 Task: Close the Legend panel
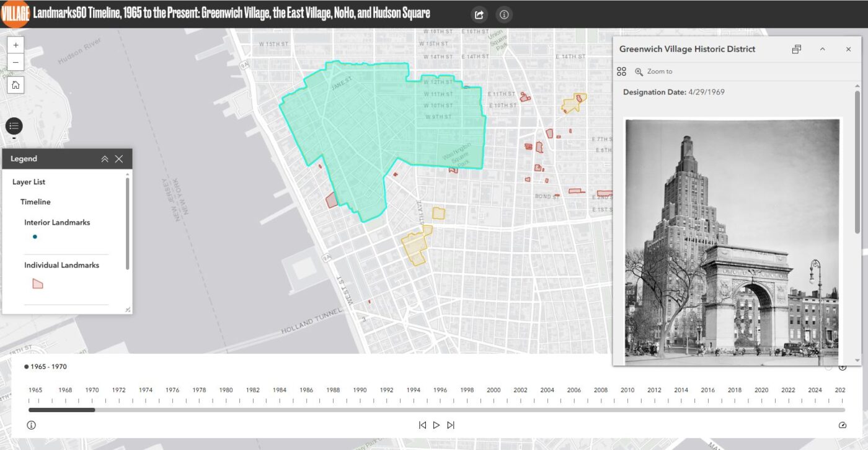coord(119,159)
